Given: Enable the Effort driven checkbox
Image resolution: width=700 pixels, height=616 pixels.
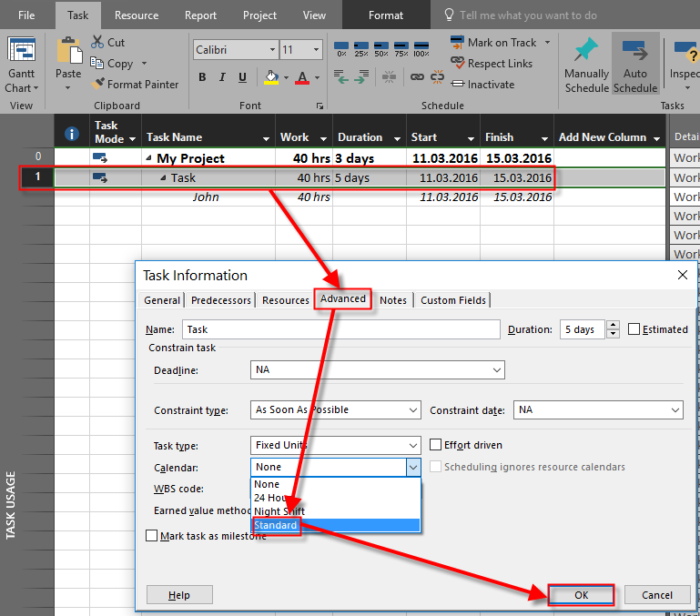Looking at the screenshot, I should pos(436,445).
